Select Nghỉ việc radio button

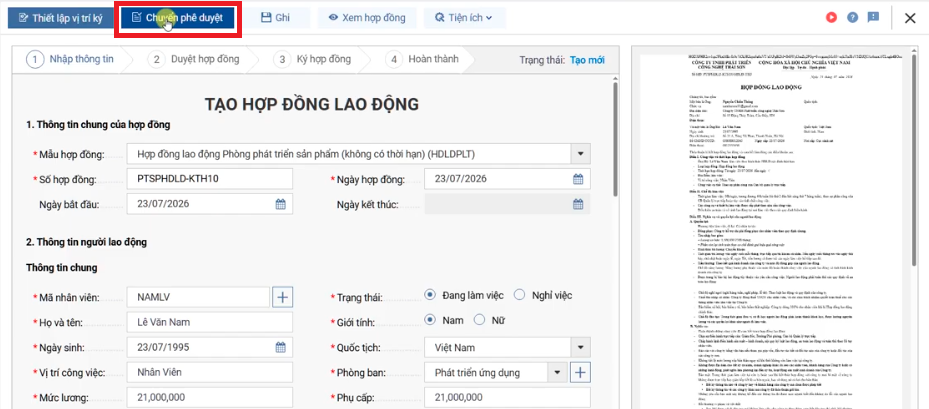(520, 295)
